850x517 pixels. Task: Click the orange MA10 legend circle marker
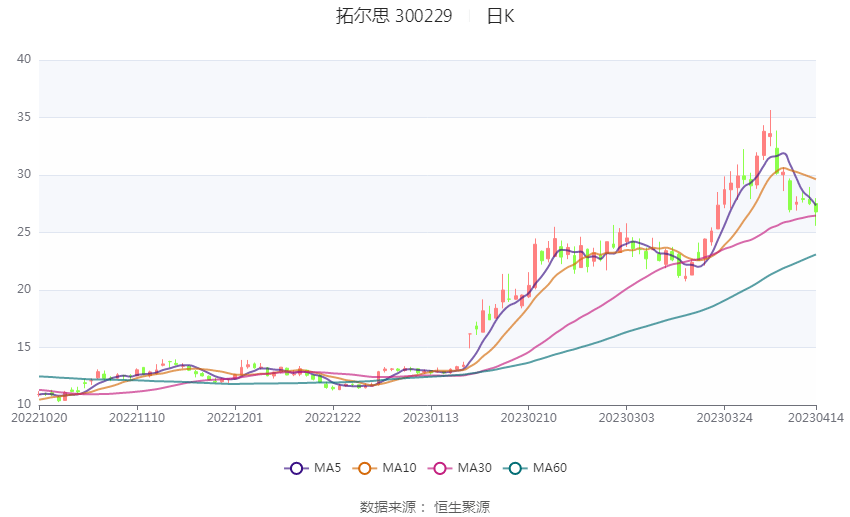point(365,468)
